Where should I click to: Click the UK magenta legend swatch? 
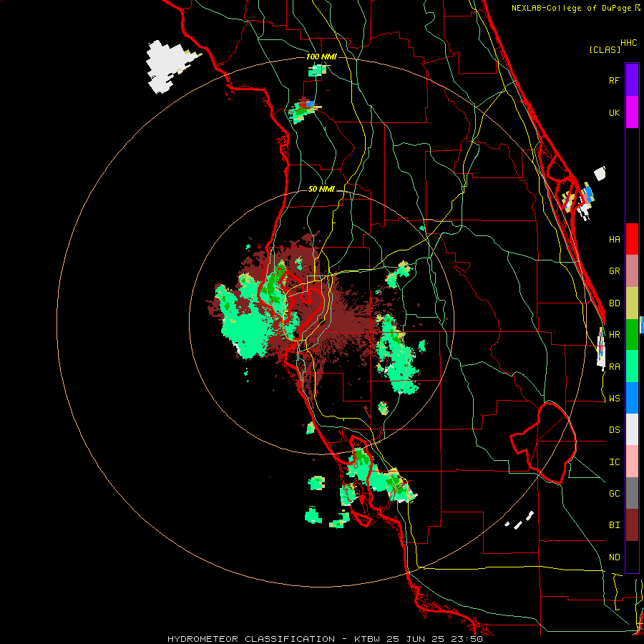tap(632, 112)
